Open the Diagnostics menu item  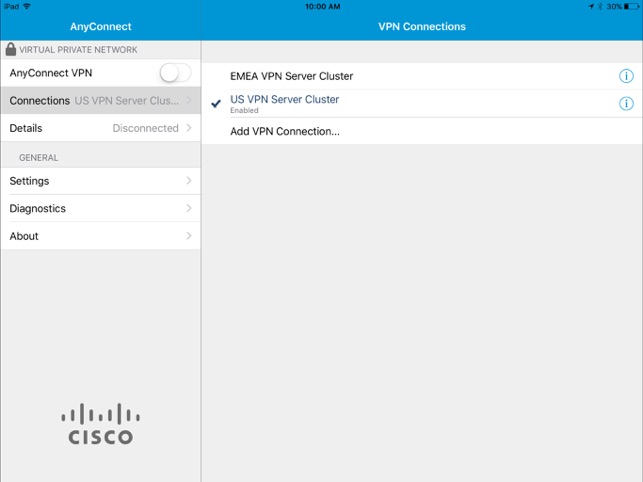click(x=38, y=209)
